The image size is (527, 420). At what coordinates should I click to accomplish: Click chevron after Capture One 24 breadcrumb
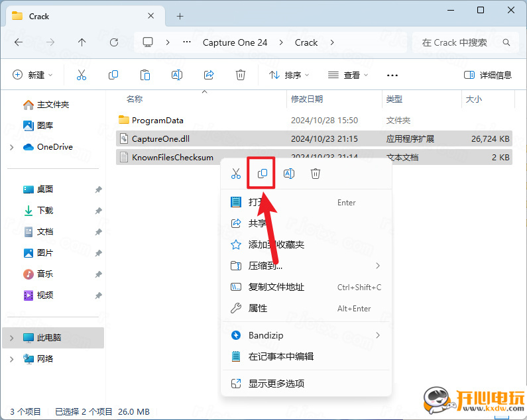[x=281, y=42]
